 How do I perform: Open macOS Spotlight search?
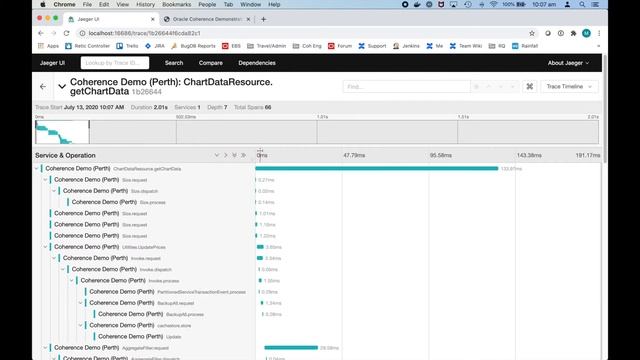582,4
